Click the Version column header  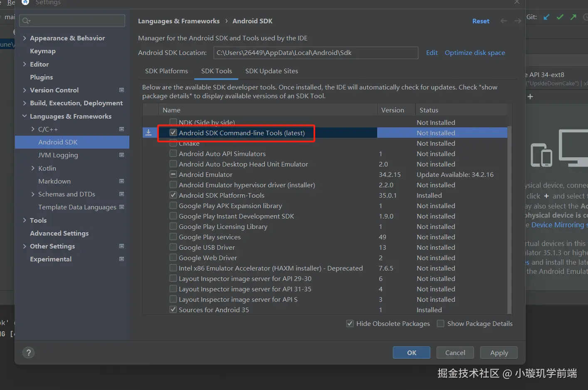(396, 110)
